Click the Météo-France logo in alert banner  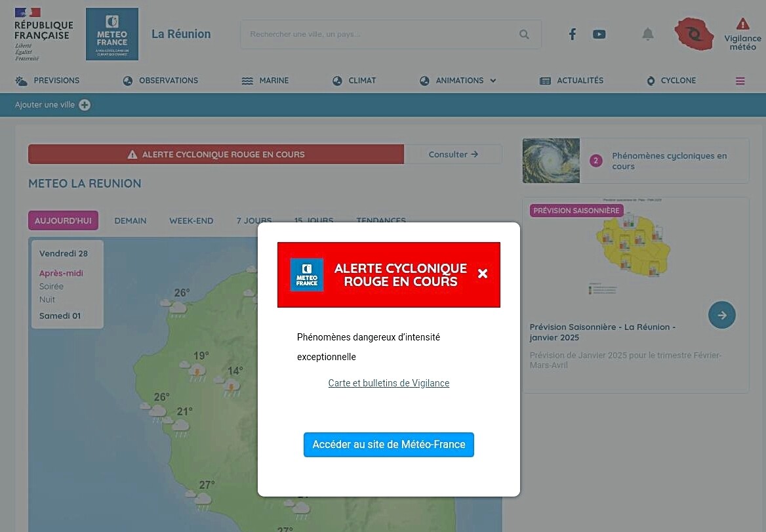point(307,275)
